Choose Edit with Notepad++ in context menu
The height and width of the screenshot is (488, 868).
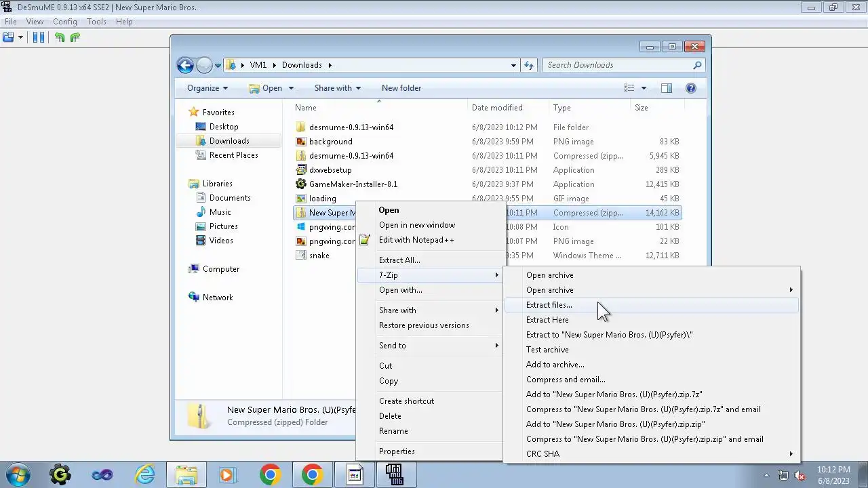431,240
